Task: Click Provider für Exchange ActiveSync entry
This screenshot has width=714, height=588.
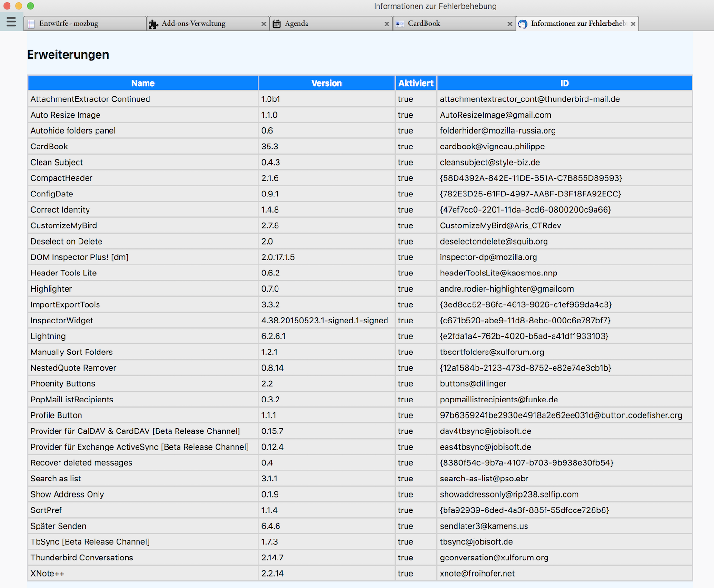Action: pos(143,447)
